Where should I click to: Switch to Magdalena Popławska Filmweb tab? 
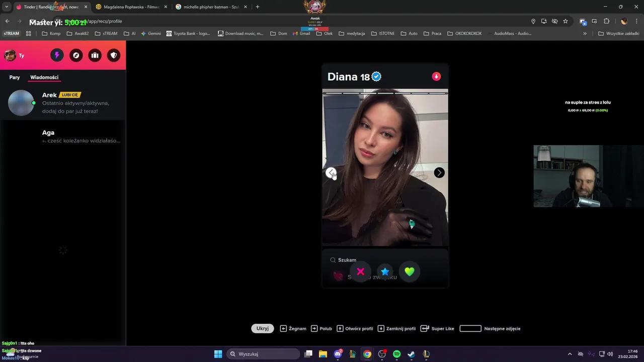click(x=131, y=7)
